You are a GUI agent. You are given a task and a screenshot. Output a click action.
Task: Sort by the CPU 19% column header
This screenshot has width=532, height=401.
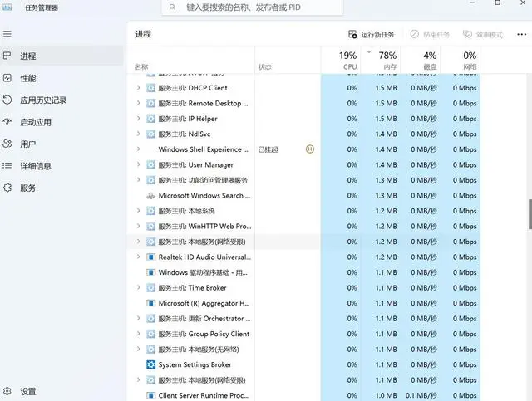341,60
